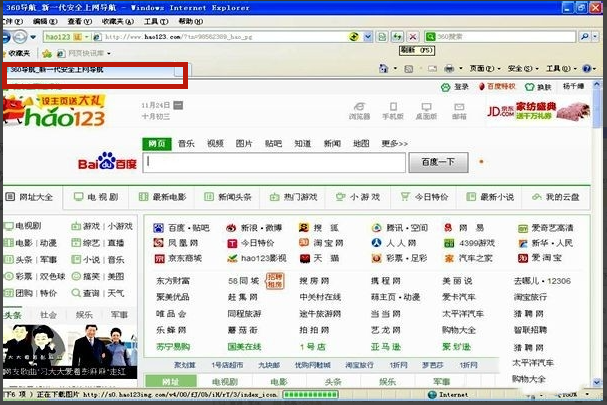Click the 电视剧 navigation bar item

pyautogui.click(x=96, y=197)
